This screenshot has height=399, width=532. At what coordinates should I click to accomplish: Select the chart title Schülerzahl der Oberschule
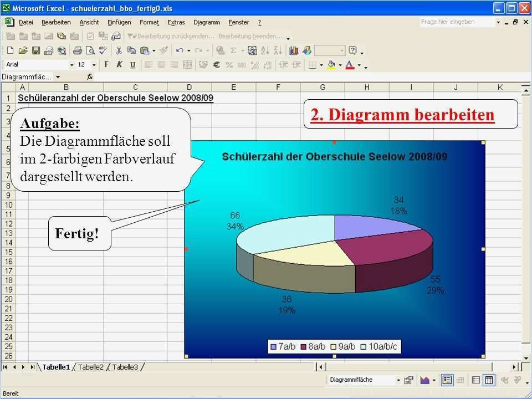click(x=335, y=157)
